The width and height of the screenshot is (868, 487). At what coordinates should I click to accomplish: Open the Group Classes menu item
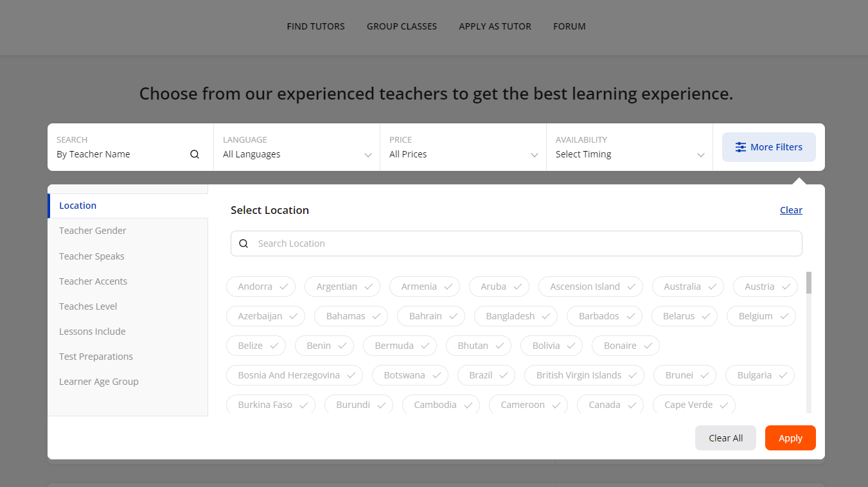pos(402,26)
